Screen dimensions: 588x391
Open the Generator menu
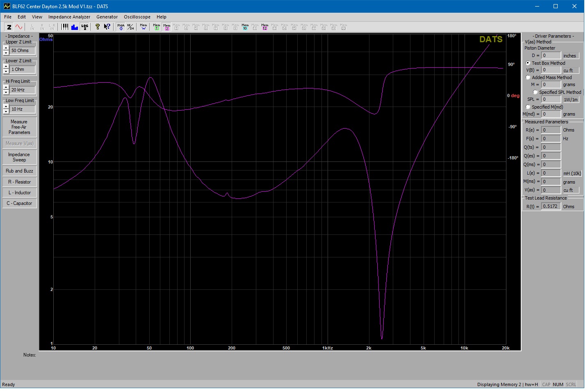coord(107,17)
